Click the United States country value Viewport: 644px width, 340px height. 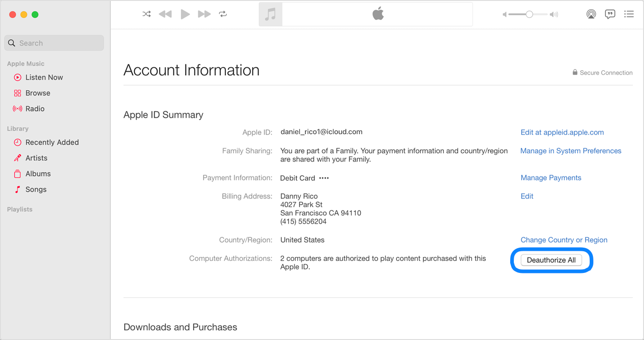click(302, 240)
